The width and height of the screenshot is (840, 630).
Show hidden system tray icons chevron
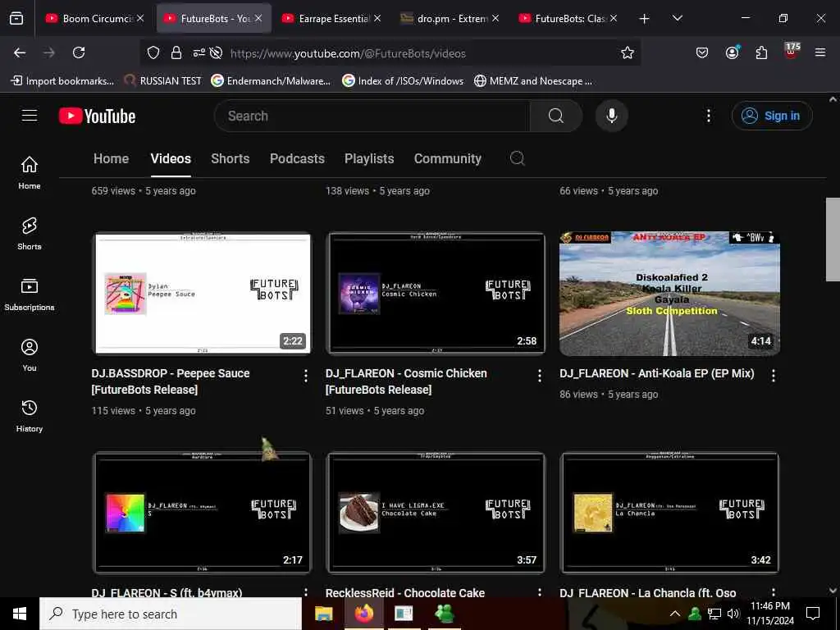[675, 614]
